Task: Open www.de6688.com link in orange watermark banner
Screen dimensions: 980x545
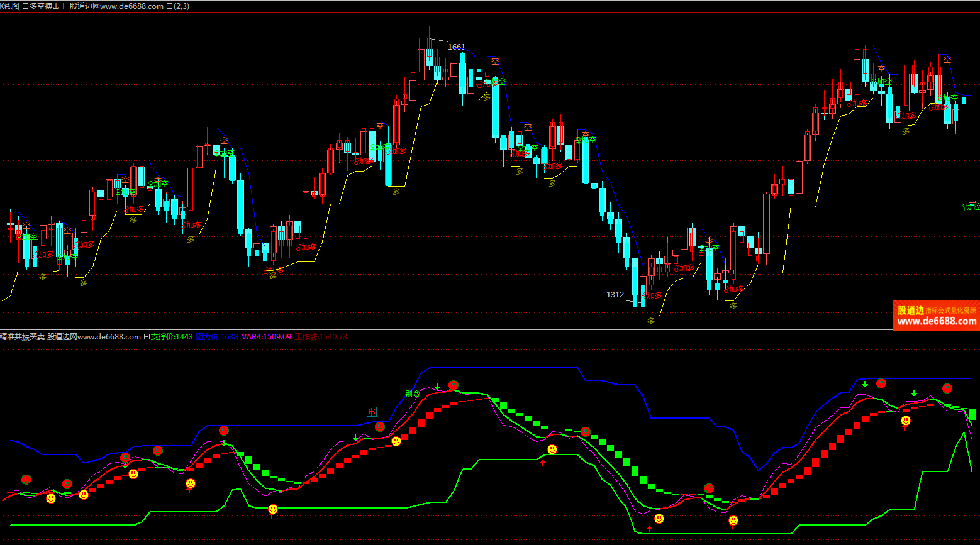Action: [937, 321]
